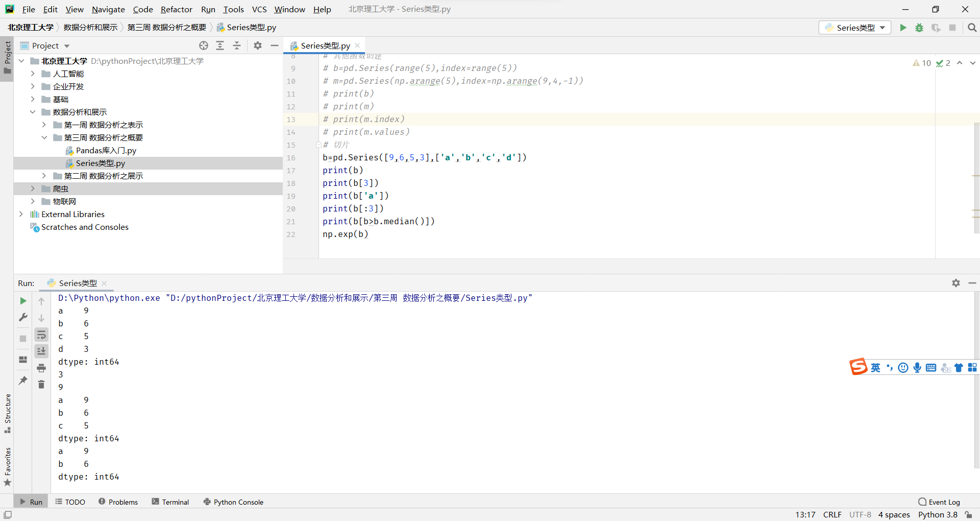Expand the 爬虫 folder
This screenshot has height=521, width=980.
(32, 188)
